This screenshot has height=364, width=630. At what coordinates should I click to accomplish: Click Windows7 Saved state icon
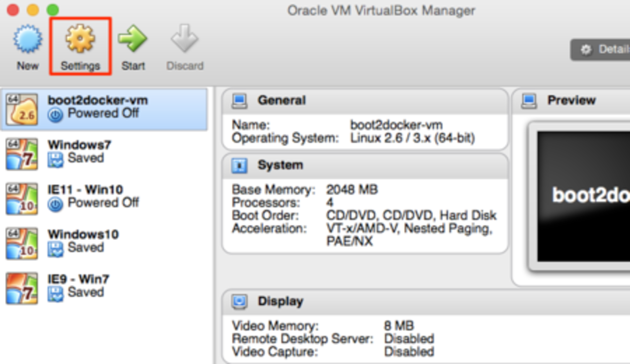point(55,159)
